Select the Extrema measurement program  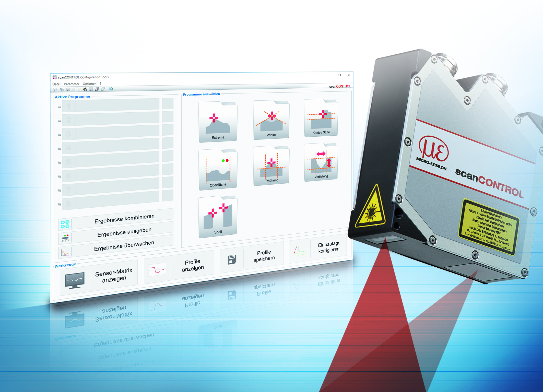click(x=218, y=122)
